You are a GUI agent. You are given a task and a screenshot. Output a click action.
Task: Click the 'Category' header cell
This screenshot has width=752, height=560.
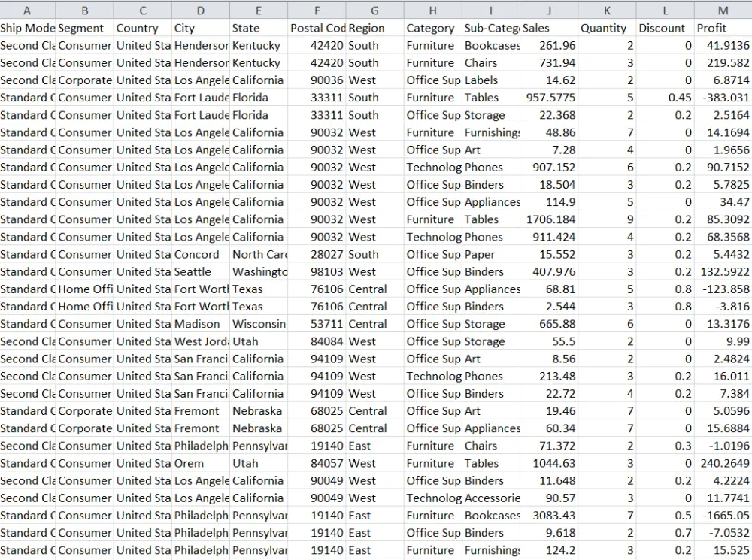coord(433,29)
